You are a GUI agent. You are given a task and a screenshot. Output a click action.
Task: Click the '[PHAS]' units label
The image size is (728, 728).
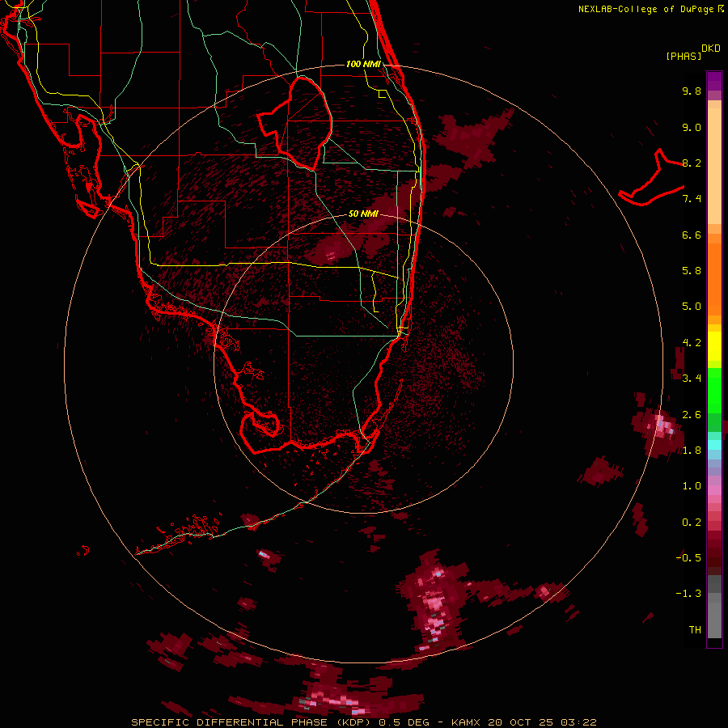click(x=684, y=56)
